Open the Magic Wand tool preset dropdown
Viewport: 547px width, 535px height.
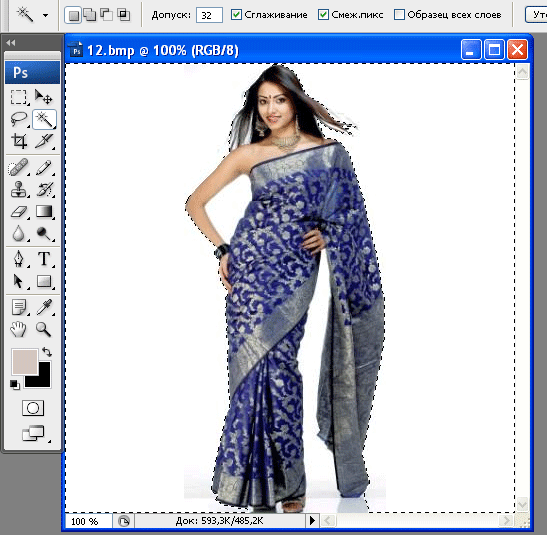45,15
